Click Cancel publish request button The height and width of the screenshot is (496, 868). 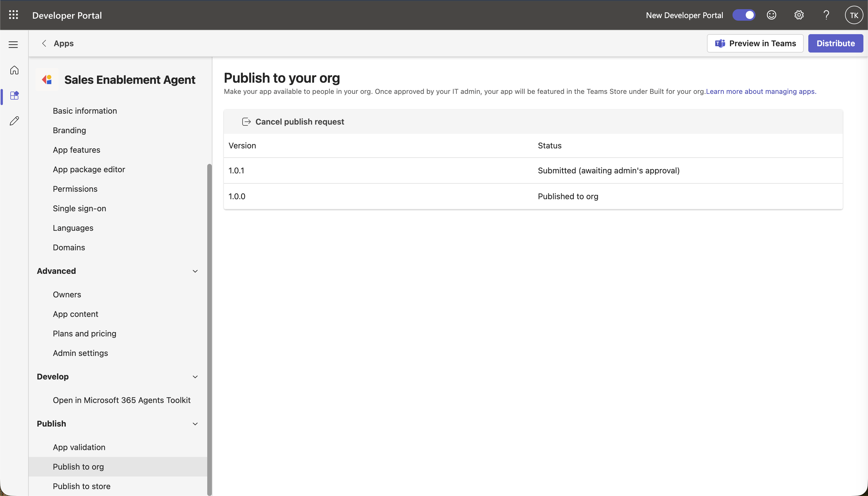293,122
